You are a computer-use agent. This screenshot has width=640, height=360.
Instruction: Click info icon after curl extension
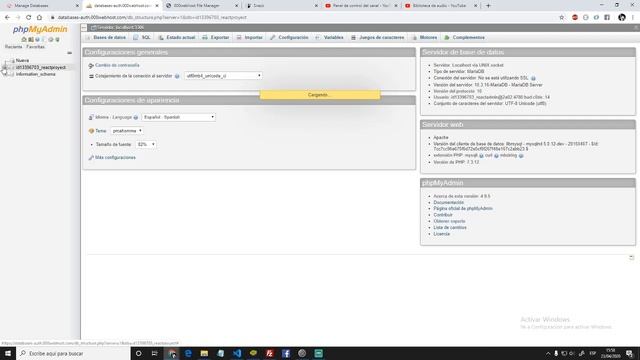click(496, 156)
